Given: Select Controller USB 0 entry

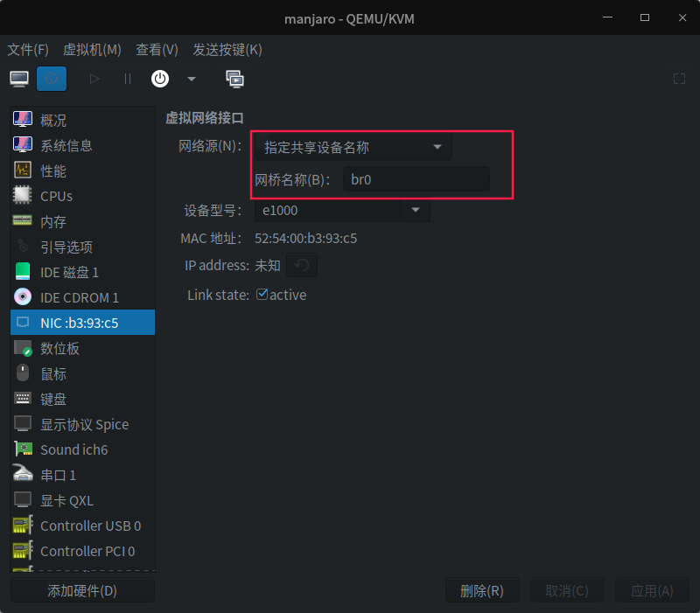Looking at the screenshot, I should tap(82, 526).
